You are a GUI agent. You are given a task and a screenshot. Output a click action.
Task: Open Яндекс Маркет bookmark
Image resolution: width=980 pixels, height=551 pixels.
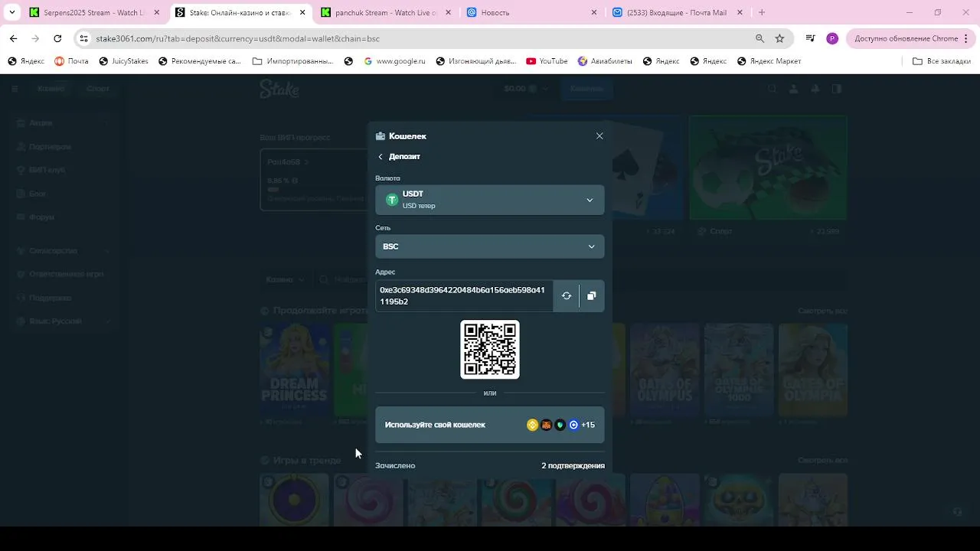tap(769, 61)
